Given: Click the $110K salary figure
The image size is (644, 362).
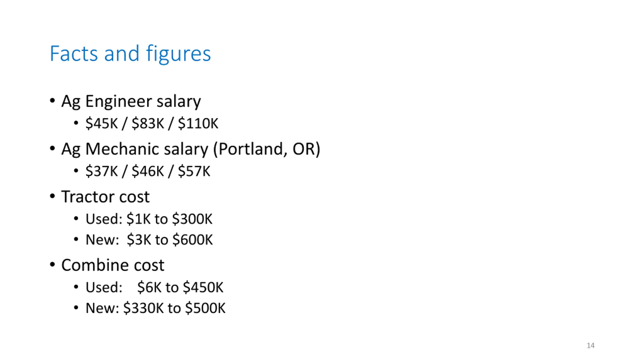Looking at the screenshot, I should point(198,124).
